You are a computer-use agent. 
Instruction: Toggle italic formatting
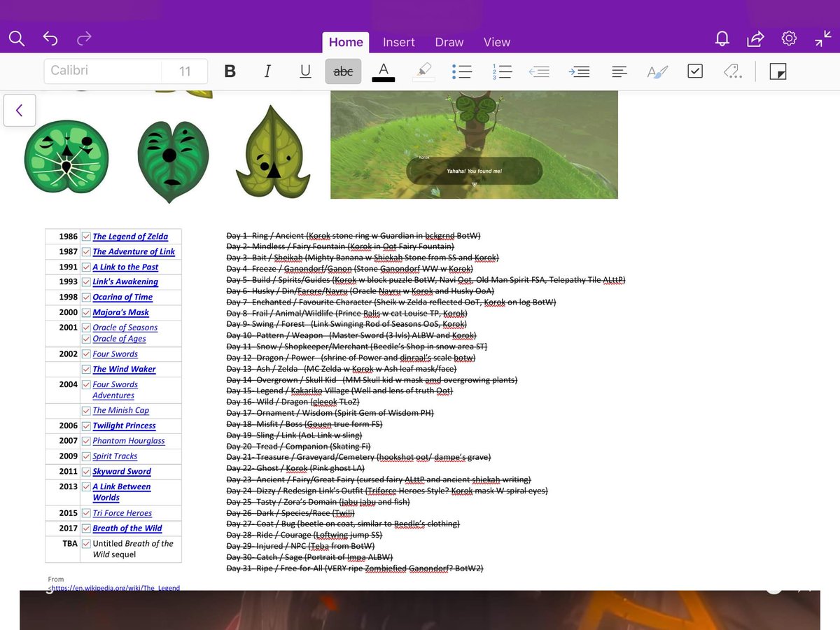pos(267,71)
